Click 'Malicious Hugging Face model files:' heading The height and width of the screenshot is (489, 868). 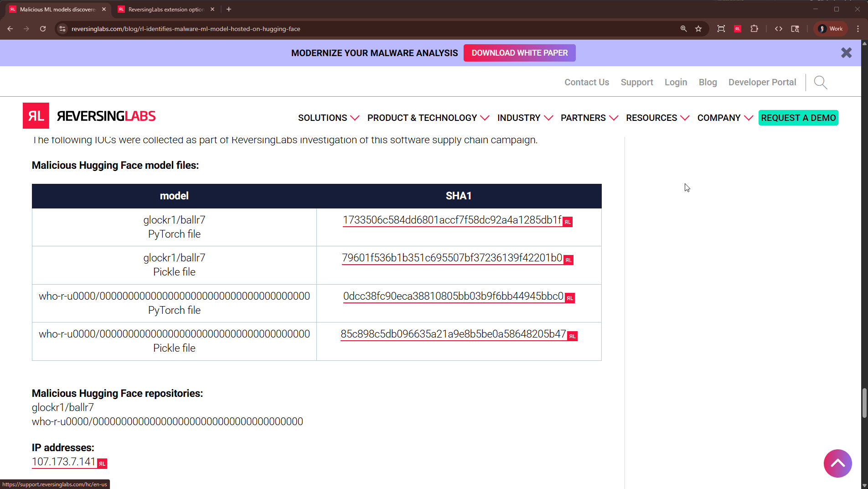[115, 165]
